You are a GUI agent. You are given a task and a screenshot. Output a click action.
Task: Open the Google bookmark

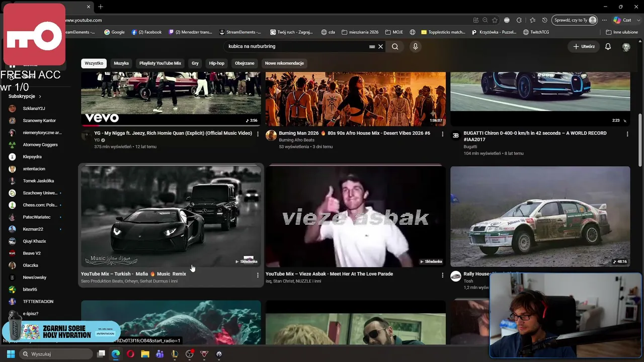pos(114,32)
